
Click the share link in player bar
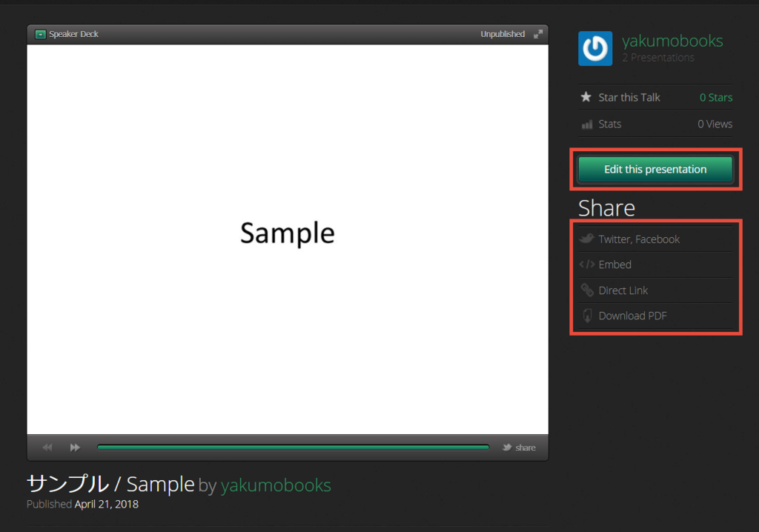pyautogui.click(x=520, y=448)
